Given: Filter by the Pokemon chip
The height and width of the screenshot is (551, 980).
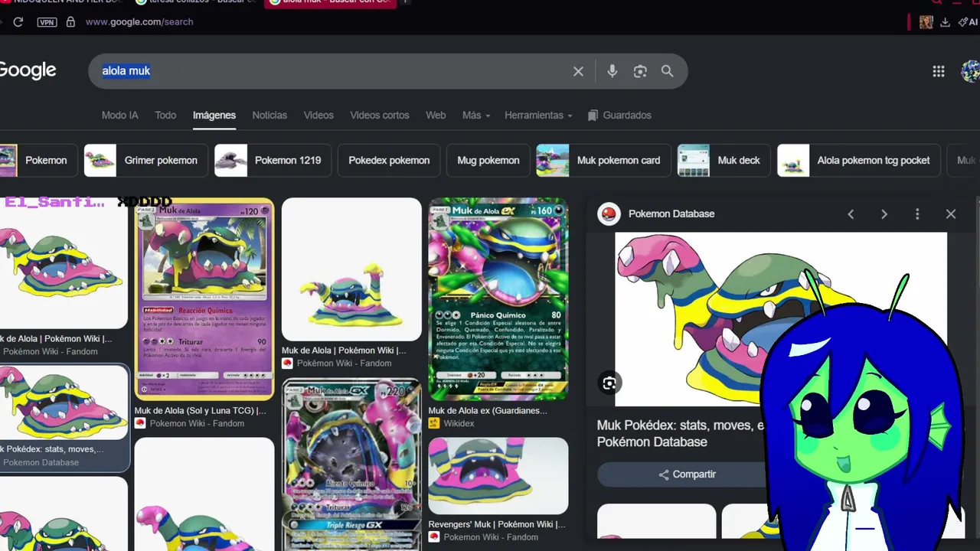Looking at the screenshot, I should coord(37,161).
